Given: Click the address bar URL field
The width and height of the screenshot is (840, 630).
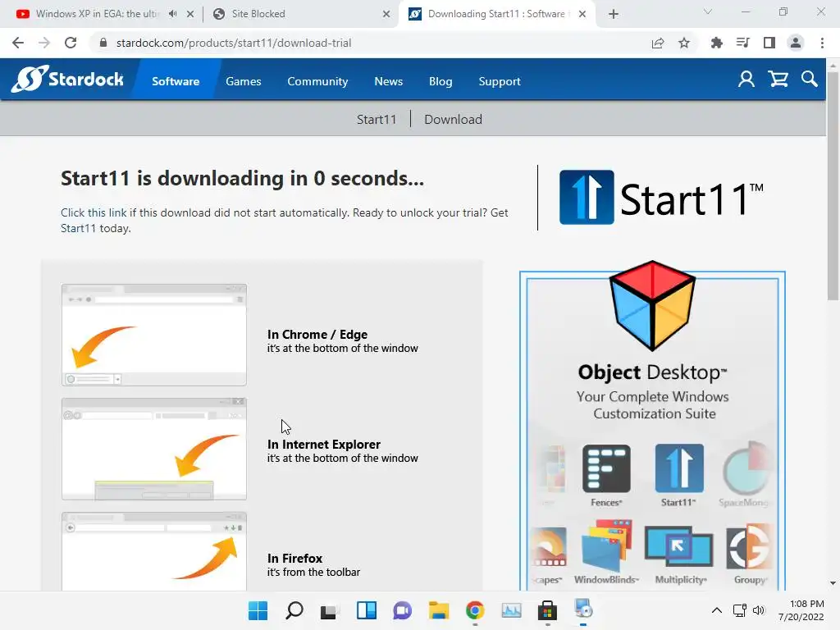Looking at the screenshot, I should pyautogui.click(x=370, y=43).
